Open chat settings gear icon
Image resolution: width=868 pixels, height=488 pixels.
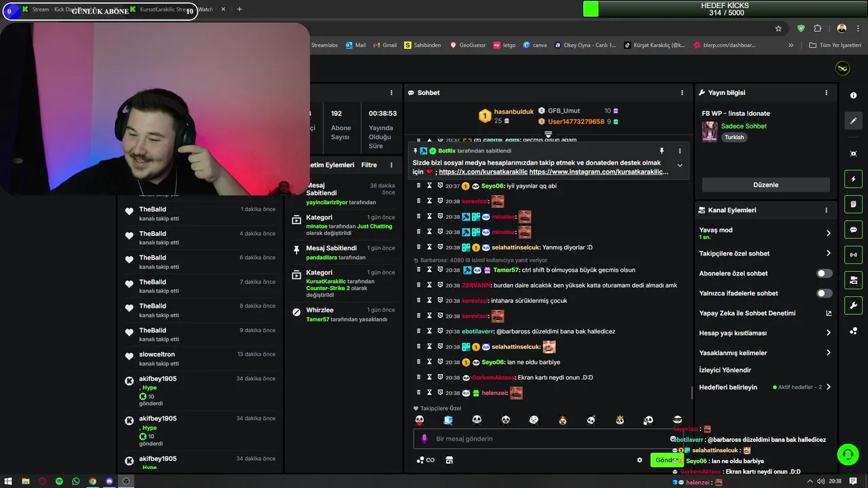tap(639, 460)
